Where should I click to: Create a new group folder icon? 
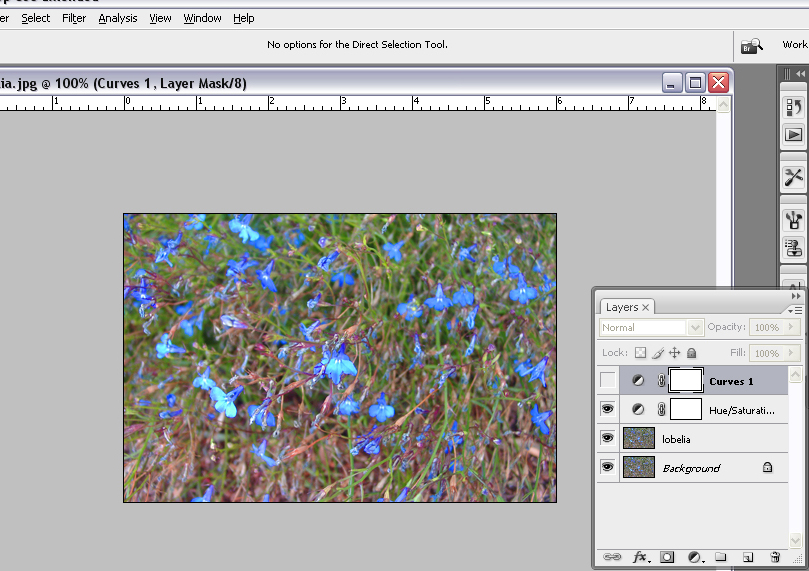pyautogui.click(x=721, y=557)
